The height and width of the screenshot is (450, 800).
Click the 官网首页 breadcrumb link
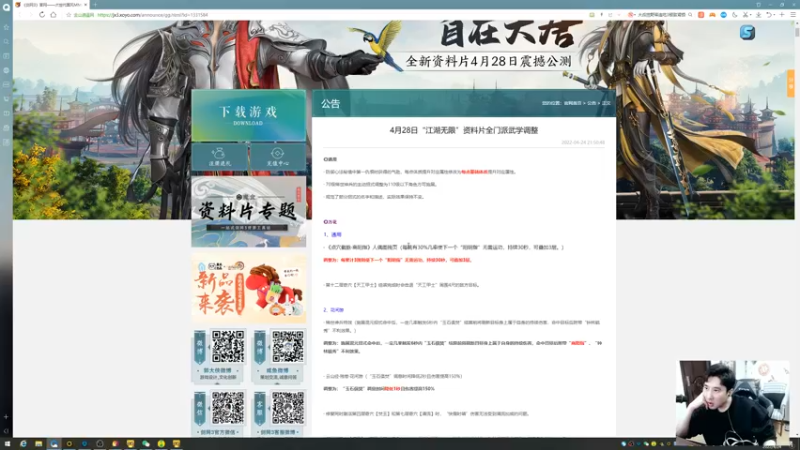coord(572,103)
